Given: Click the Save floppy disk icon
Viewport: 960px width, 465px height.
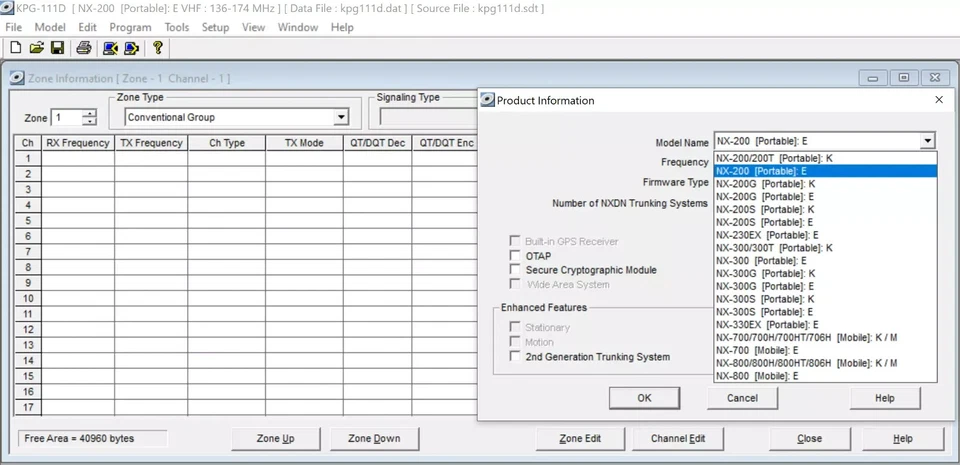Looking at the screenshot, I should [58, 48].
